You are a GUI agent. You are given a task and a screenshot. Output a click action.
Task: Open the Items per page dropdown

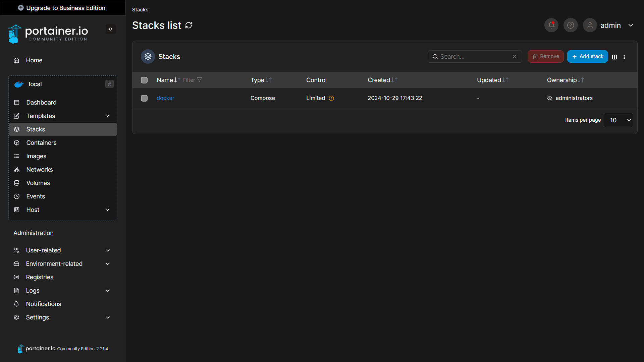tap(618, 120)
